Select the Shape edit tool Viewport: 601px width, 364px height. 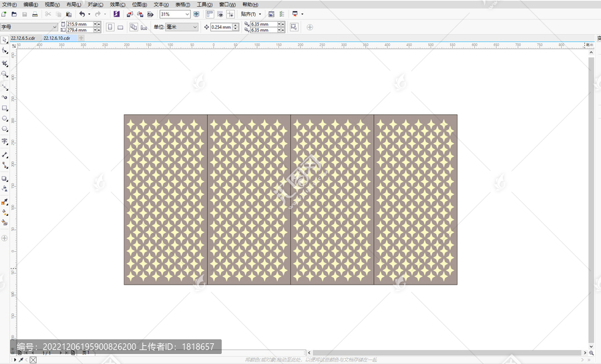tap(4, 51)
